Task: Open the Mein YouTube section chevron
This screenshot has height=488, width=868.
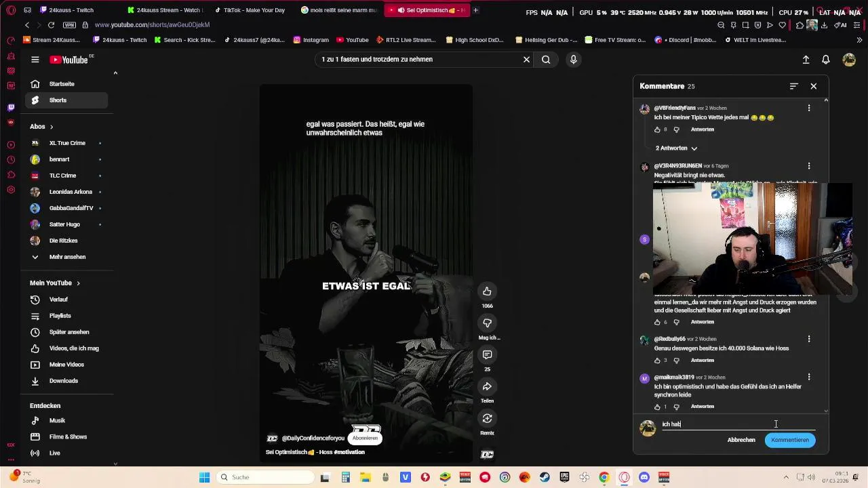Action: pos(78,283)
